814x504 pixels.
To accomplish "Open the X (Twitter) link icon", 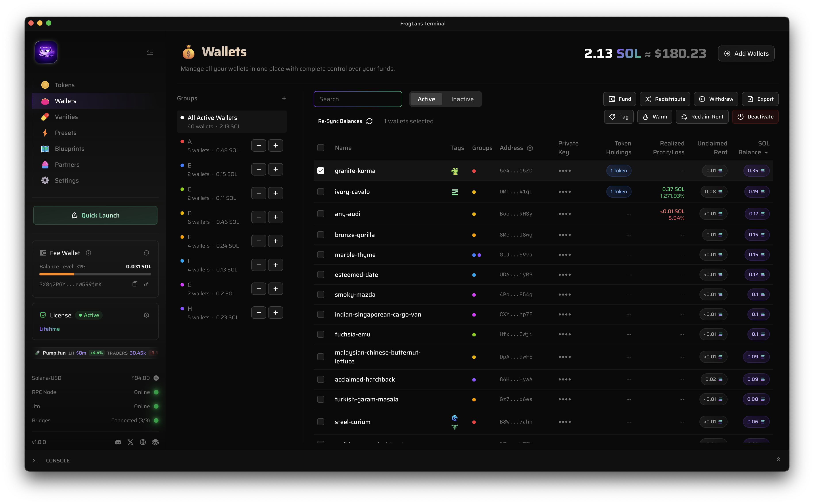I will pyautogui.click(x=130, y=442).
